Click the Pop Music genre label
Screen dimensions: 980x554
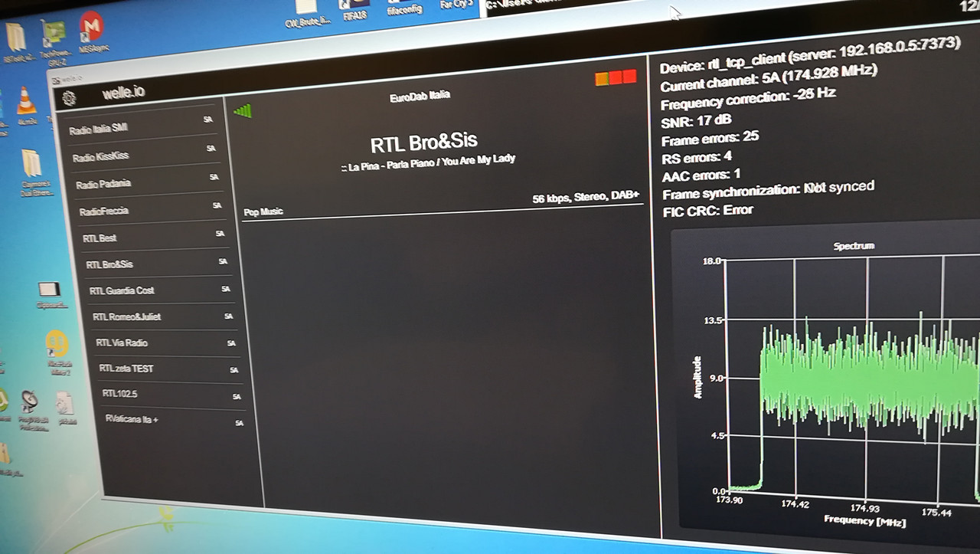pos(263,211)
